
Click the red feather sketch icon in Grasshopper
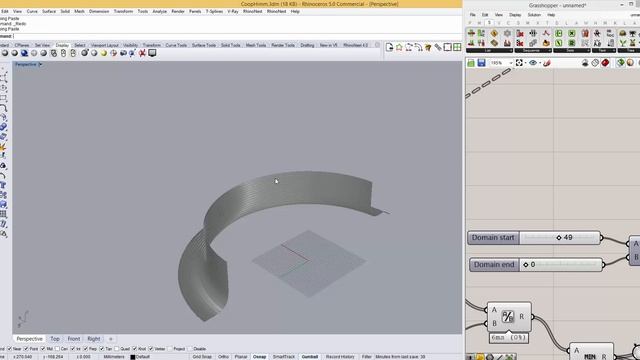pos(547,63)
